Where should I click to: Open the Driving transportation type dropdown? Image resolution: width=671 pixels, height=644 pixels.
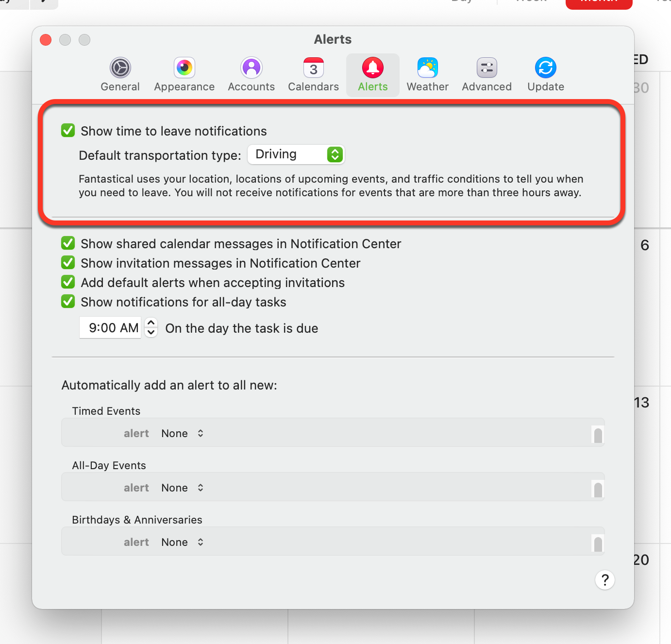coord(296,154)
